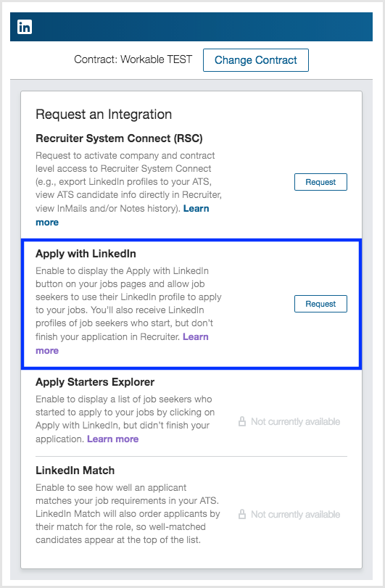This screenshot has height=588, width=385.
Task: Click the lock icon beside LinkedIn Match
Action: tap(242, 514)
